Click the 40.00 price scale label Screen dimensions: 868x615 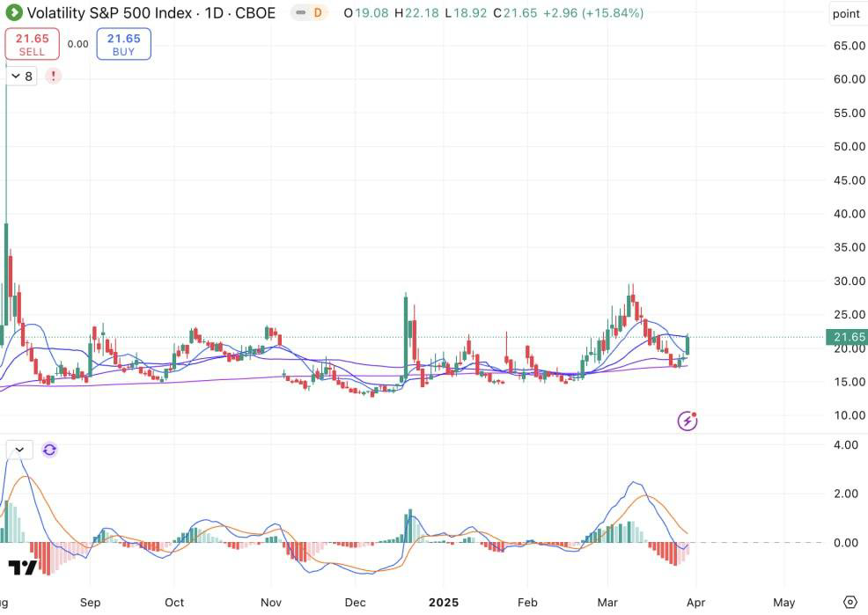(850, 214)
